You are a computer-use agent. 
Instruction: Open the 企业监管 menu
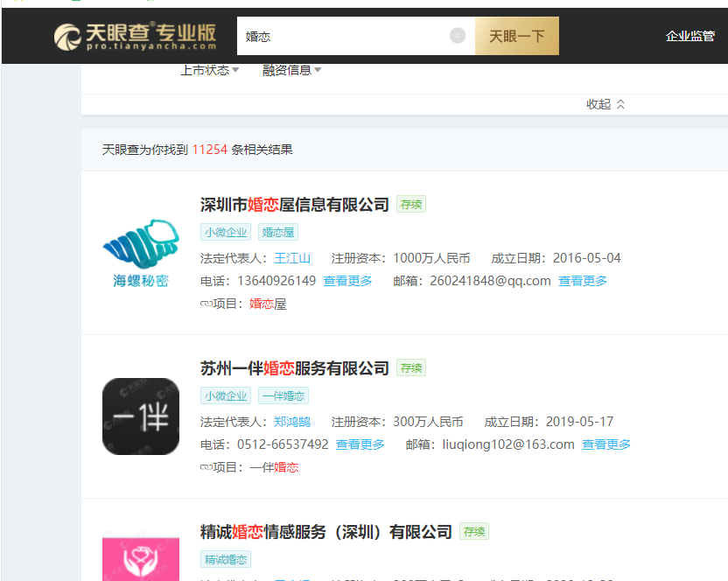[x=689, y=36]
